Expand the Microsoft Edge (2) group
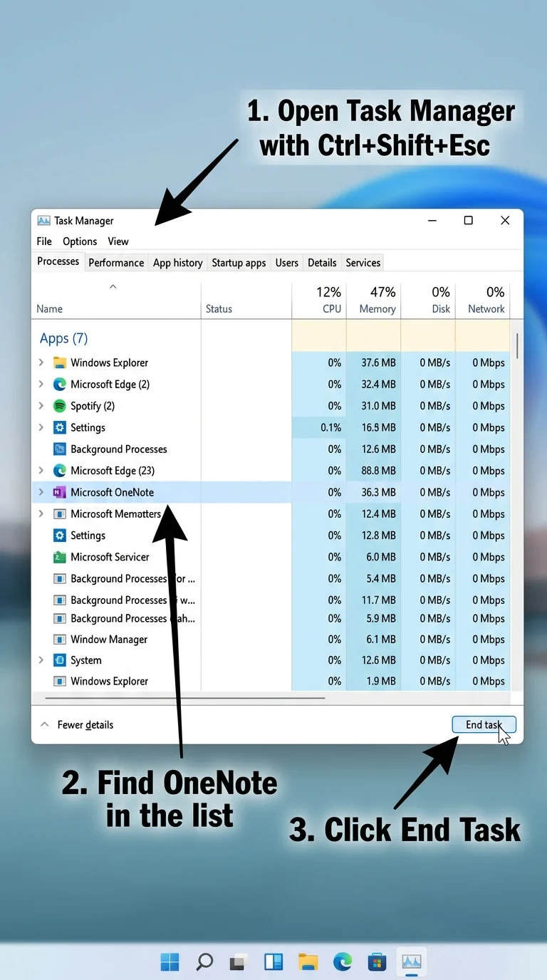 (41, 384)
